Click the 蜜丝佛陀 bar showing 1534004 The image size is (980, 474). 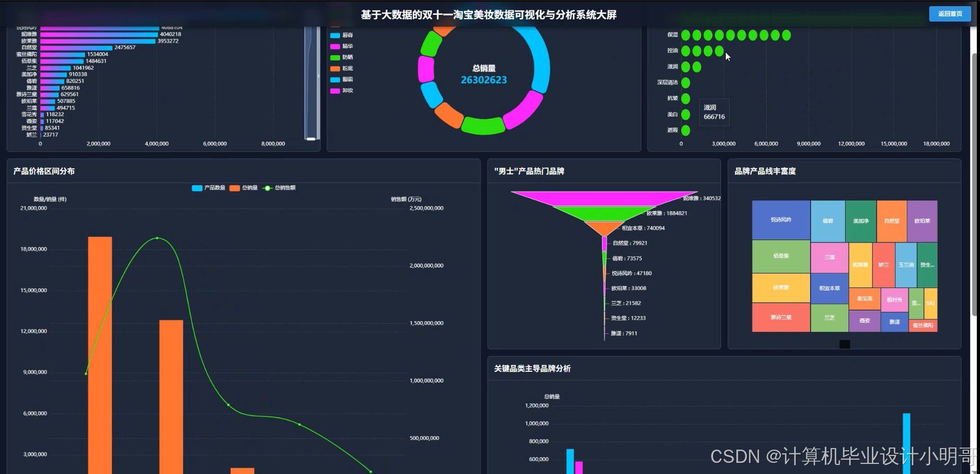pyautogui.click(x=63, y=55)
